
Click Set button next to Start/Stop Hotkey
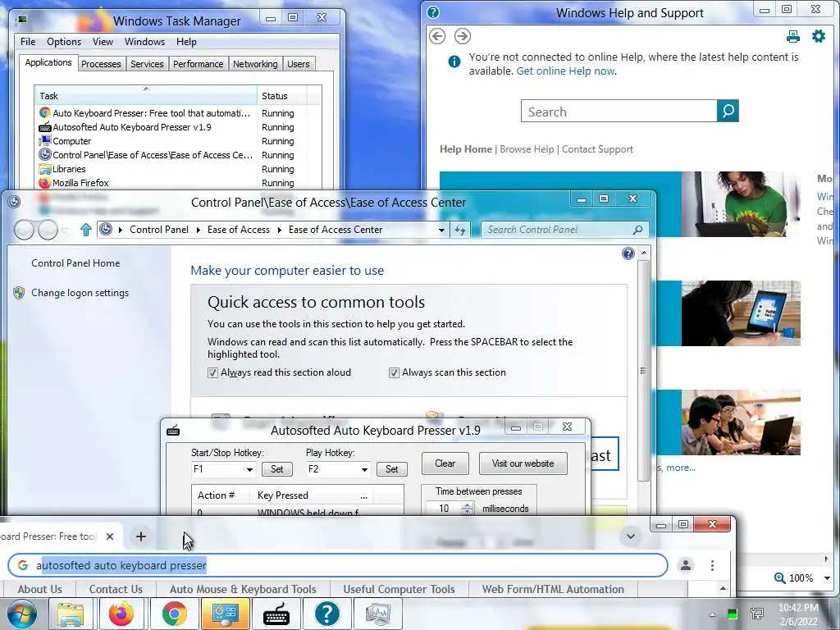(277, 469)
